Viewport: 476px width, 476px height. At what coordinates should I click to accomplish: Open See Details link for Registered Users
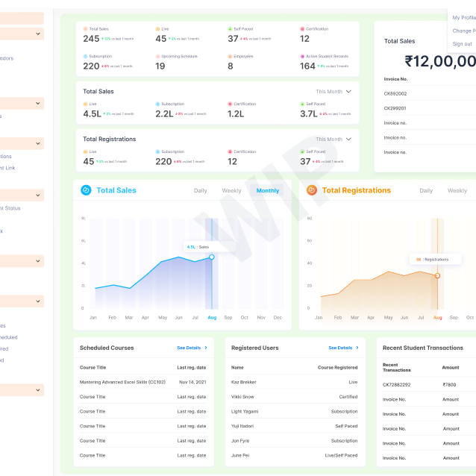343,348
